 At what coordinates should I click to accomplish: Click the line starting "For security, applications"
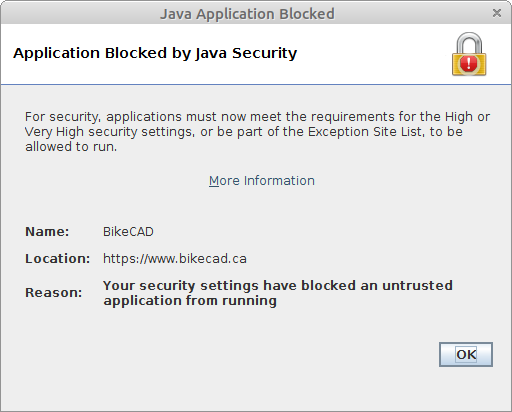pos(257,117)
